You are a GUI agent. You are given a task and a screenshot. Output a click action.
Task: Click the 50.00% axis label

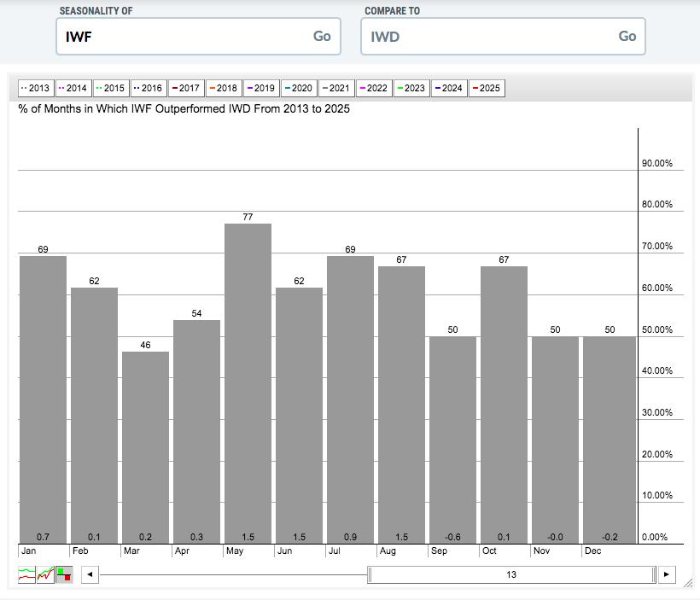[657, 330]
